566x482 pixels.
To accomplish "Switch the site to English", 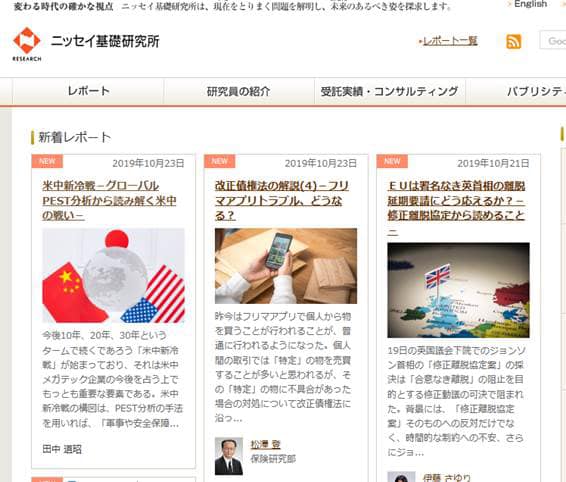I will pyautogui.click(x=530, y=4).
